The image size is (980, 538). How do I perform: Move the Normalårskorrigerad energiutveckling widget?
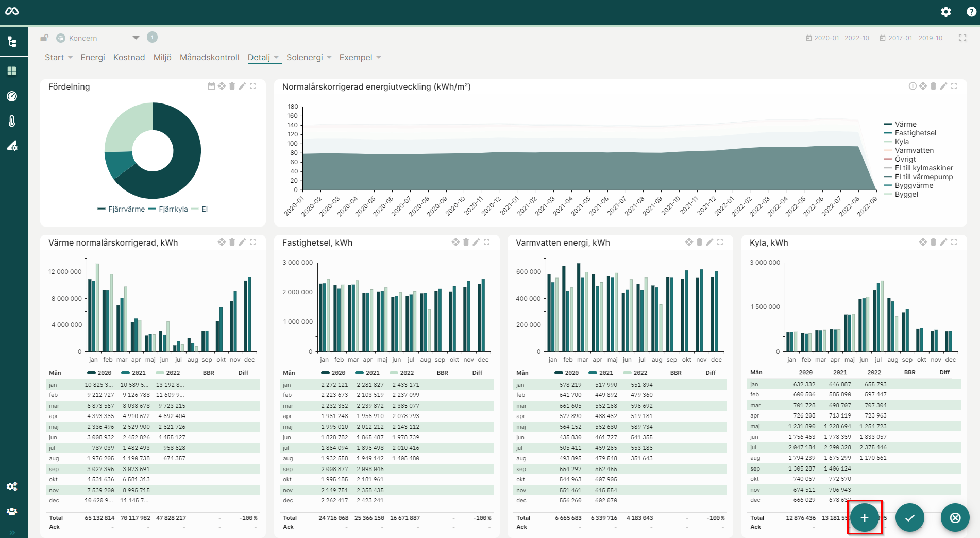click(x=923, y=86)
